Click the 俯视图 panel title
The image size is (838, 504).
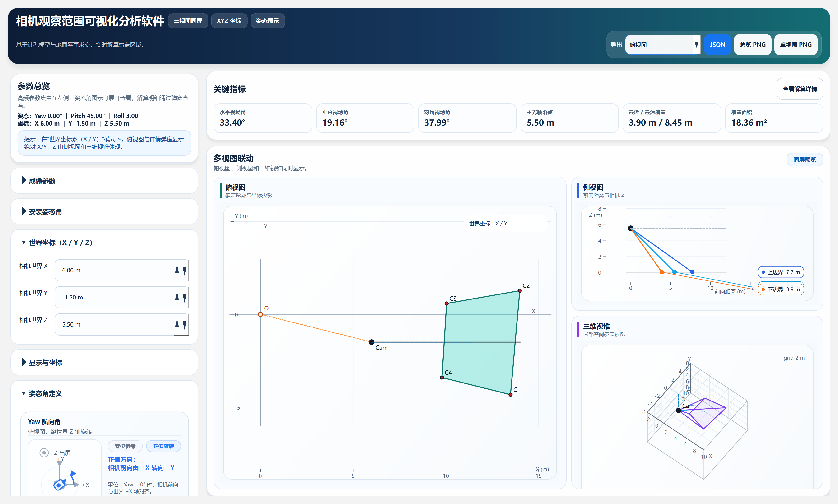235,187
